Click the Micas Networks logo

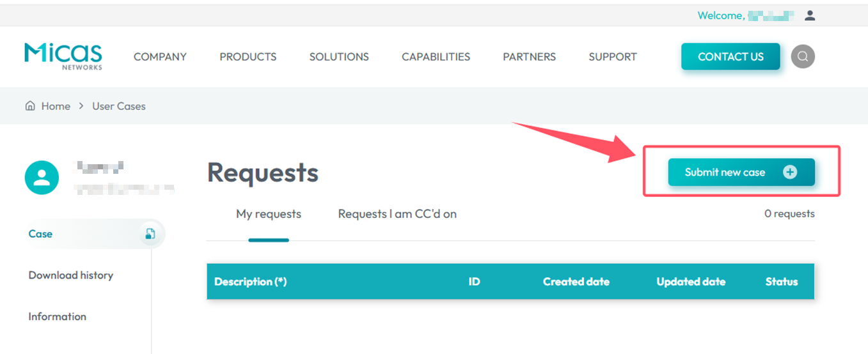(x=63, y=56)
